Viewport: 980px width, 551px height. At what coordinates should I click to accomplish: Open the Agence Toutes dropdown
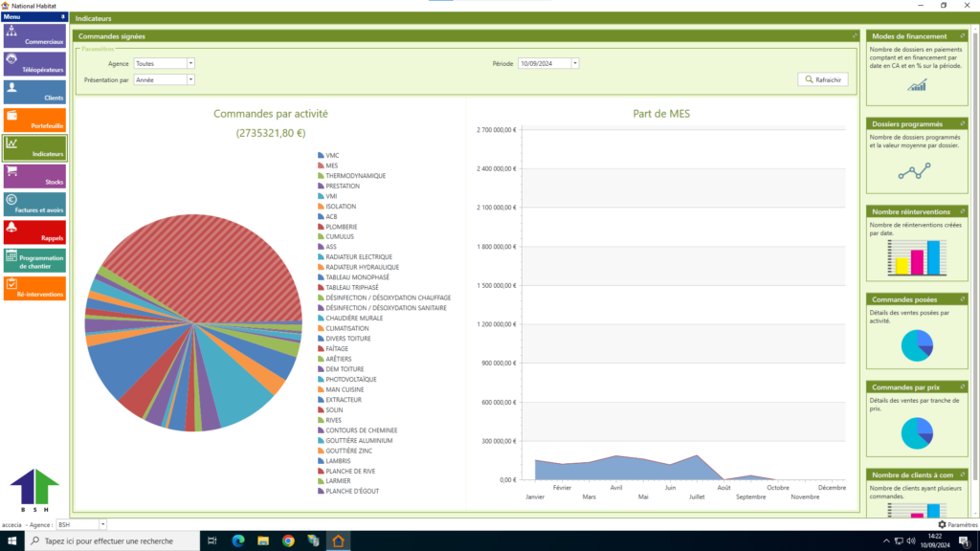[x=190, y=63]
